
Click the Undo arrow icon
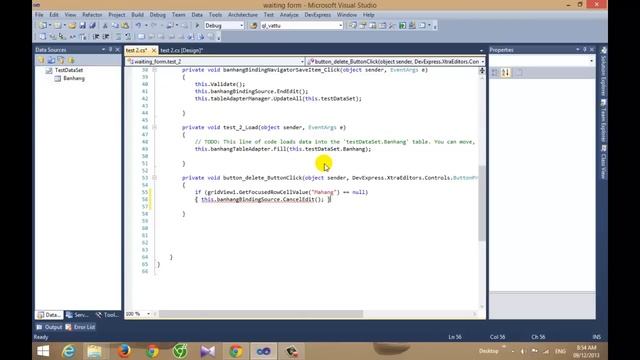[x=138, y=26]
